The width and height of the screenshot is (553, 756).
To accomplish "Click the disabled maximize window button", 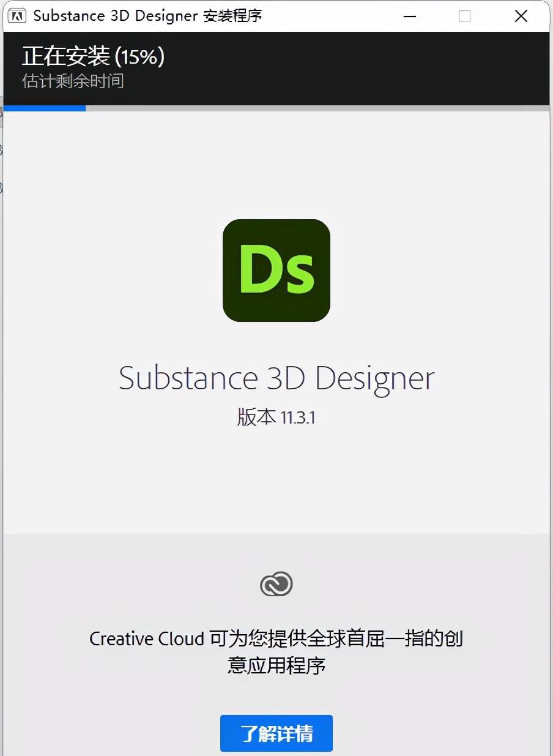I will (x=465, y=17).
